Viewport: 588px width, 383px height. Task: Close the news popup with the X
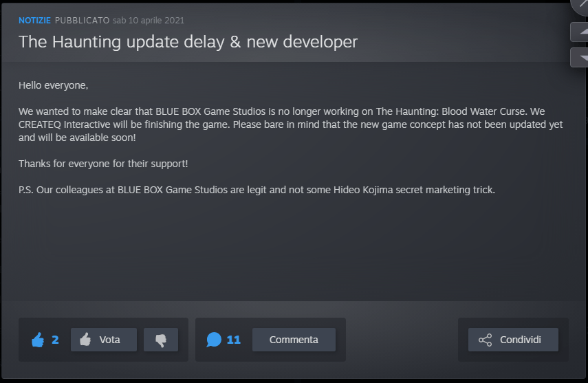point(580,6)
